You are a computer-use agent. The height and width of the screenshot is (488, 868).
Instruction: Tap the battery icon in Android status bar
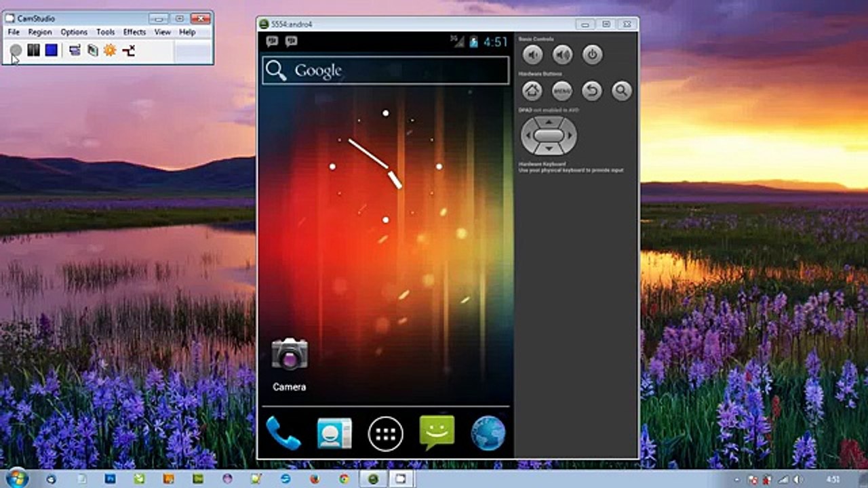[x=474, y=41]
